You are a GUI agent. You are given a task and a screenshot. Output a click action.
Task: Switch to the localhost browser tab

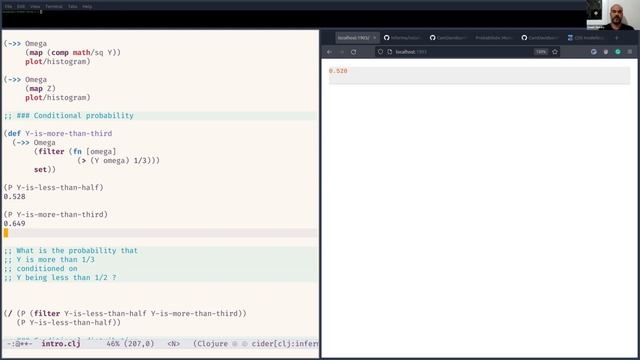(353, 38)
